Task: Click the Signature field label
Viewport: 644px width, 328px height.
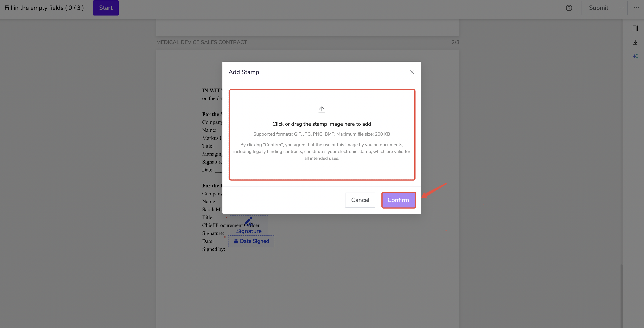Action: click(249, 231)
